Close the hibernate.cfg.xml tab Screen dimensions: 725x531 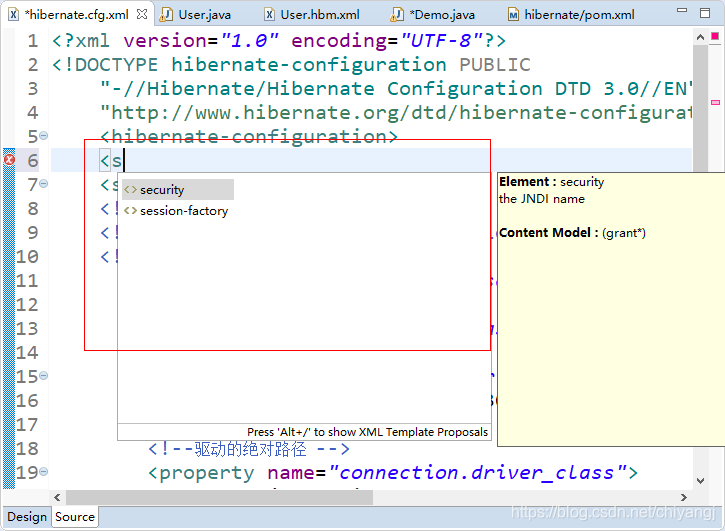point(142,15)
